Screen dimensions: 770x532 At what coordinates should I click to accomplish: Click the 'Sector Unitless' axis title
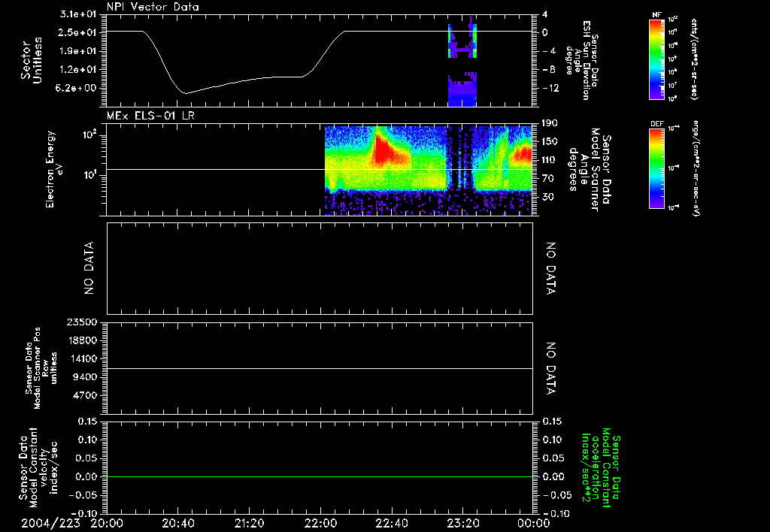(x=31, y=60)
